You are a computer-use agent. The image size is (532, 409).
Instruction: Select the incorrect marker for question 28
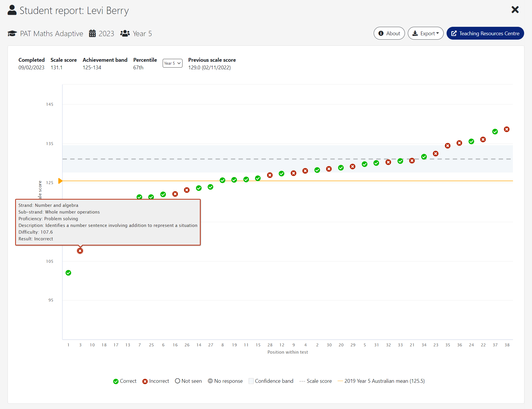pyautogui.click(x=270, y=175)
